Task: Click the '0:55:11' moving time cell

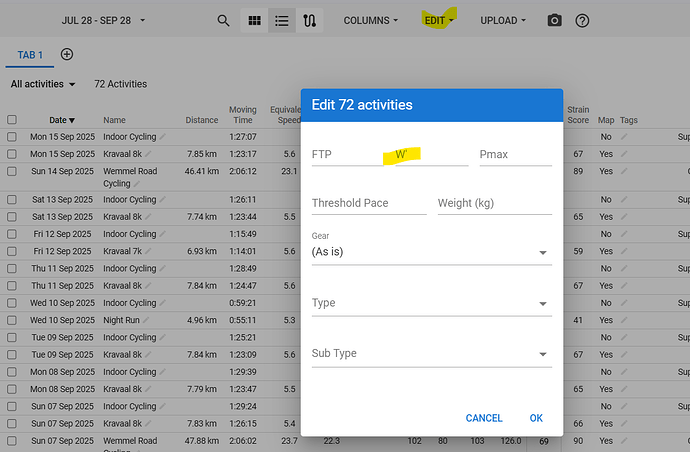Action: tap(242, 320)
